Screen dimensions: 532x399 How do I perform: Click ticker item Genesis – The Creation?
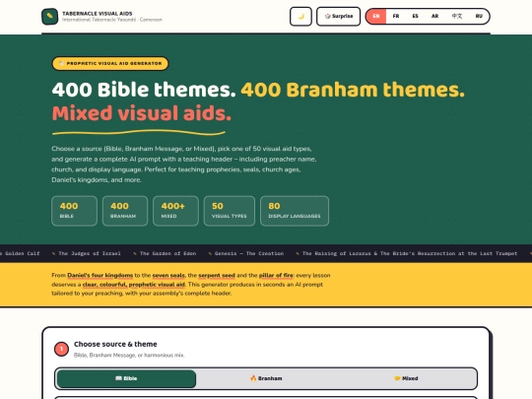coord(249,253)
